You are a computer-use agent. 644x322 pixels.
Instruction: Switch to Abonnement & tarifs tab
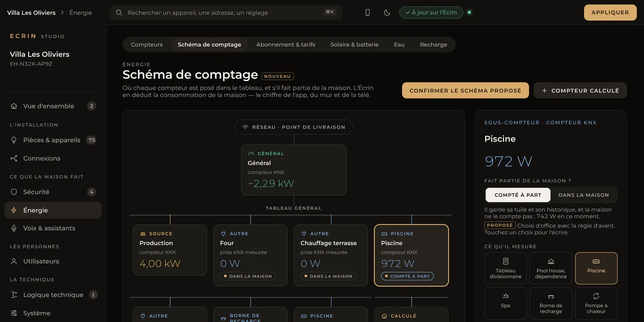coord(286,44)
